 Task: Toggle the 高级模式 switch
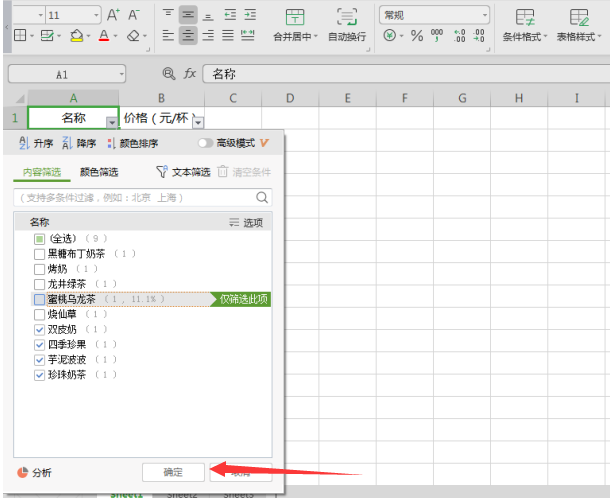tap(205, 143)
